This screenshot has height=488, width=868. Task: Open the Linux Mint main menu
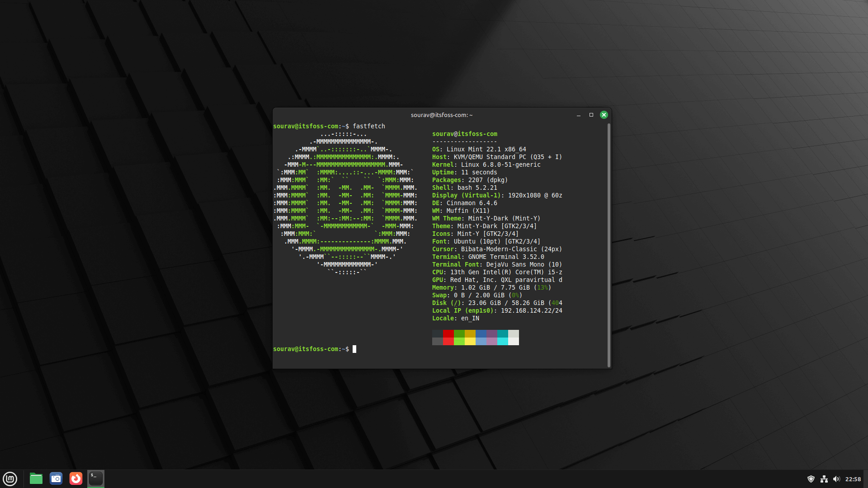pos(9,479)
